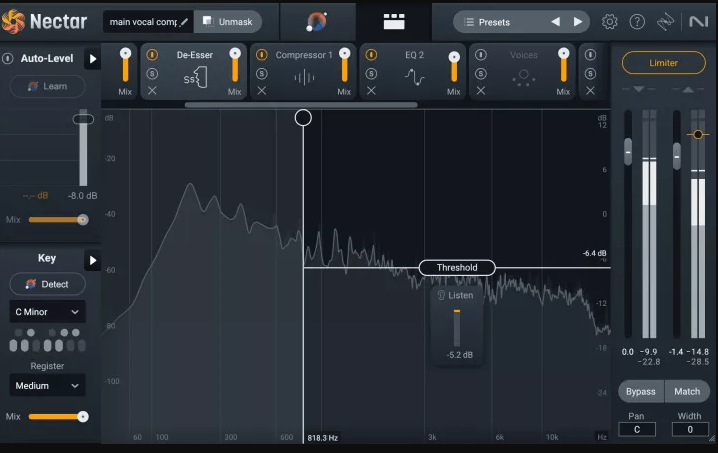Open the Limiter module

664,63
